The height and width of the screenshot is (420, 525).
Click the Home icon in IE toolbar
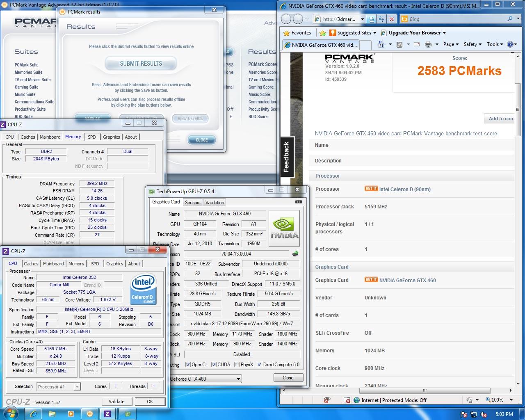click(381, 44)
